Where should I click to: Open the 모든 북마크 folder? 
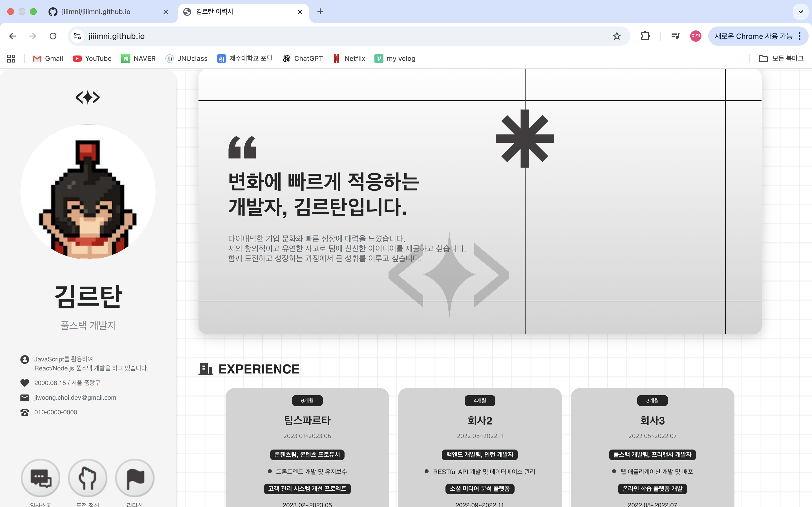tap(781, 58)
